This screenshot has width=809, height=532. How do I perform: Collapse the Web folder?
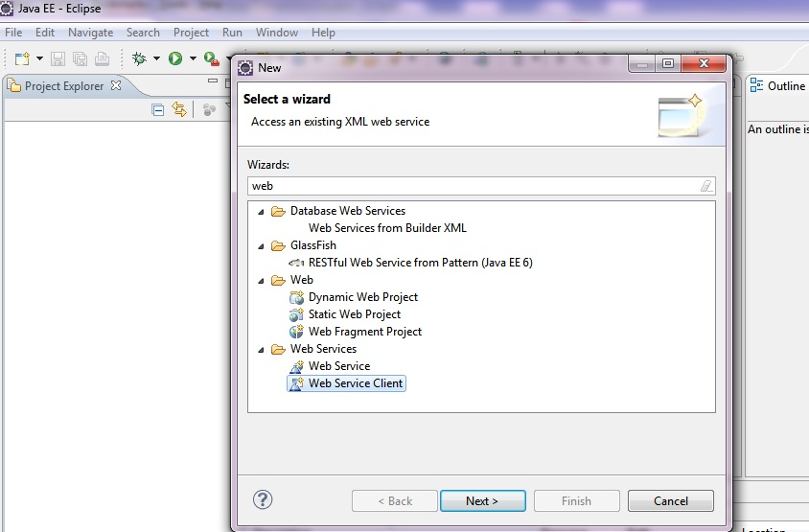pos(261,281)
